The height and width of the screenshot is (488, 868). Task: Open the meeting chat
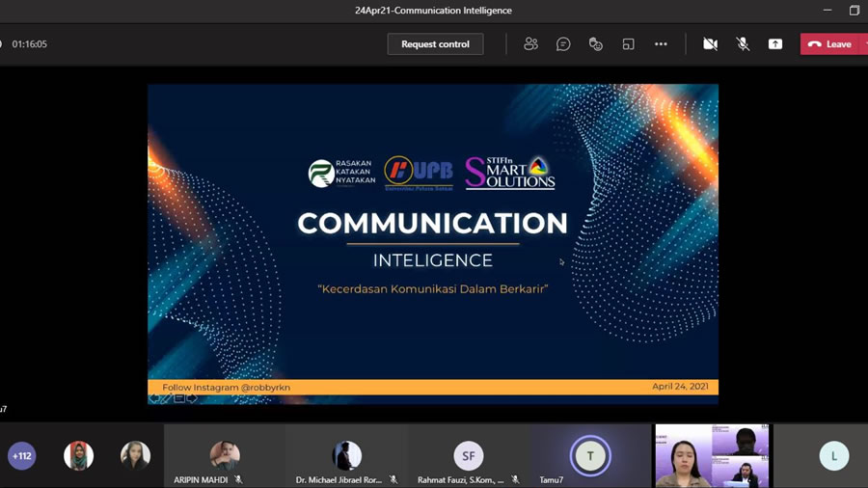[563, 44]
